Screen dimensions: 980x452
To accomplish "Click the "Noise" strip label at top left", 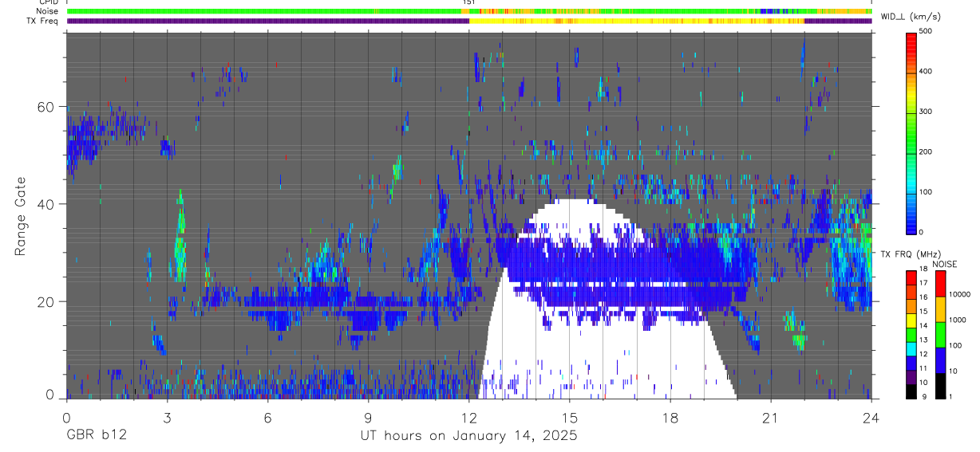I will 48,11.
